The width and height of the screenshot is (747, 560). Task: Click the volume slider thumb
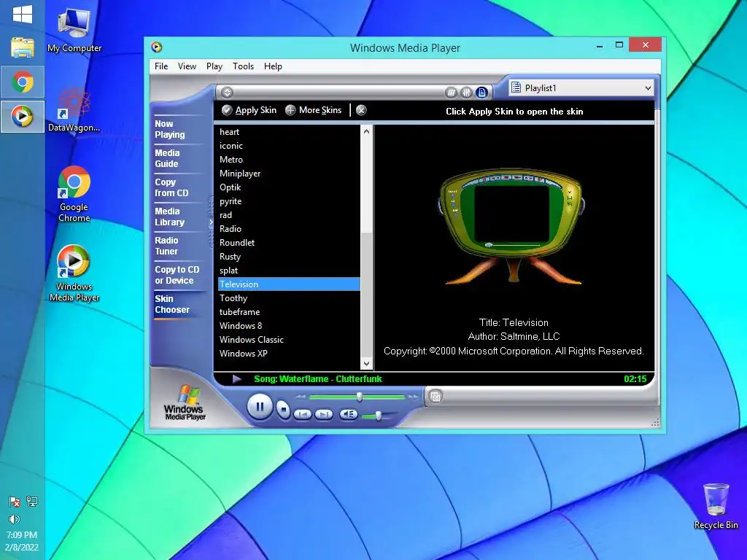click(379, 416)
